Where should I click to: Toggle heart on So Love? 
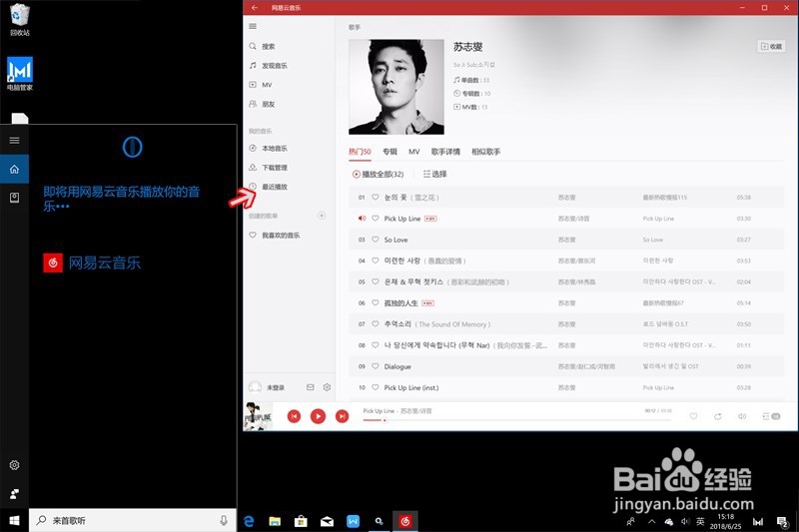point(376,240)
